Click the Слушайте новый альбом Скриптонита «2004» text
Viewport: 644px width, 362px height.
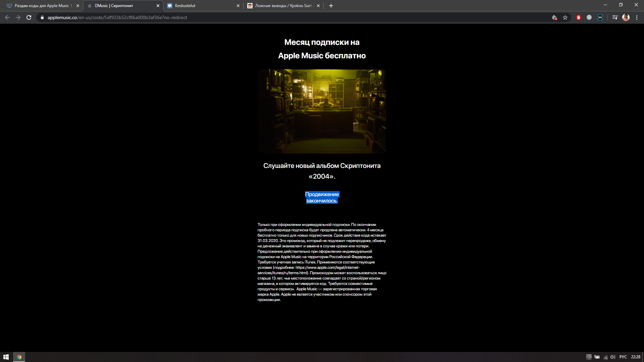[322, 171]
